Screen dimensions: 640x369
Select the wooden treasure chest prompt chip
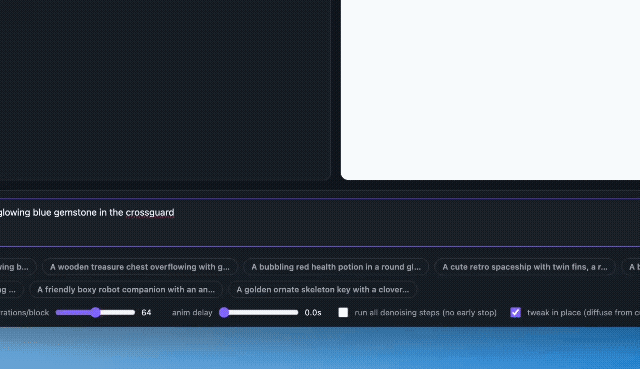pos(140,267)
